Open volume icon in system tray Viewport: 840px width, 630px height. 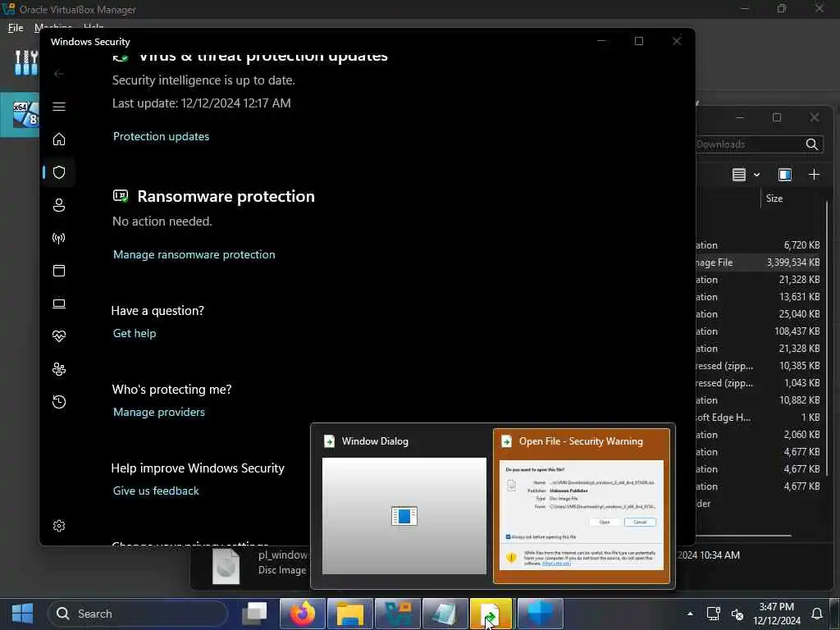(x=737, y=614)
